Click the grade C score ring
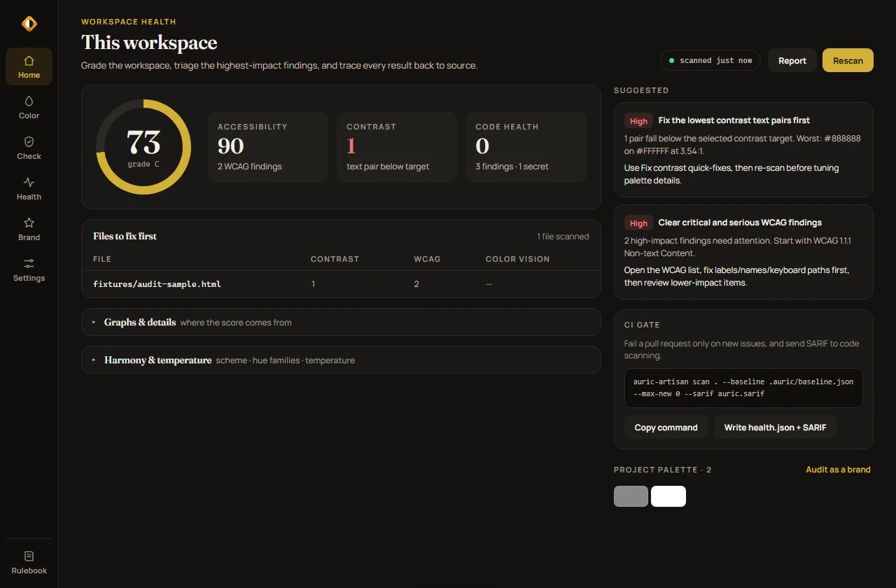The width and height of the screenshot is (896, 588). tap(143, 147)
